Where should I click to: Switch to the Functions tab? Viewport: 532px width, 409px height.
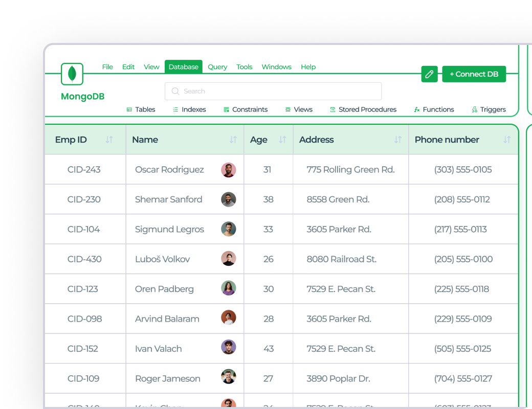pyautogui.click(x=434, y=109)
